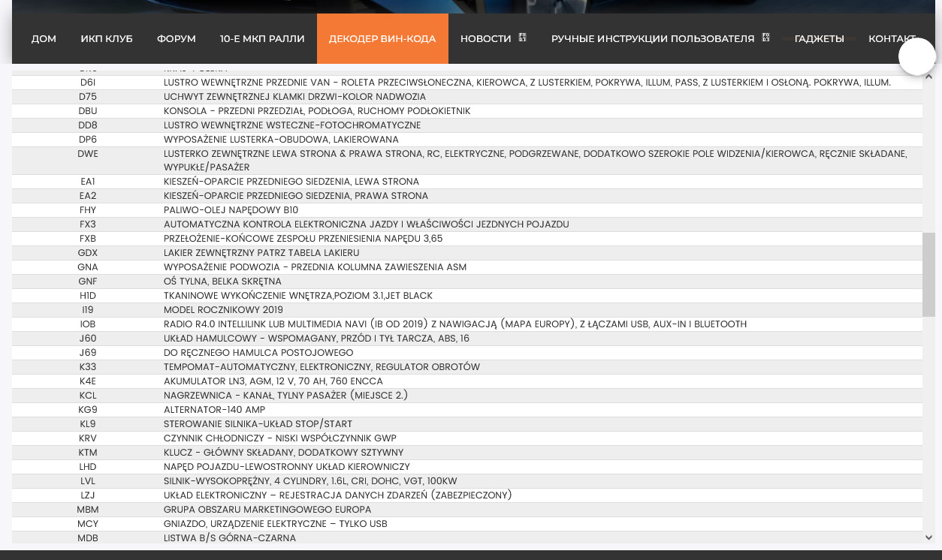The width and height of the screenshot is (942, 560).
Task: Select the EA1 code cell
Action: pyautogui.click(x=88, y=182)
